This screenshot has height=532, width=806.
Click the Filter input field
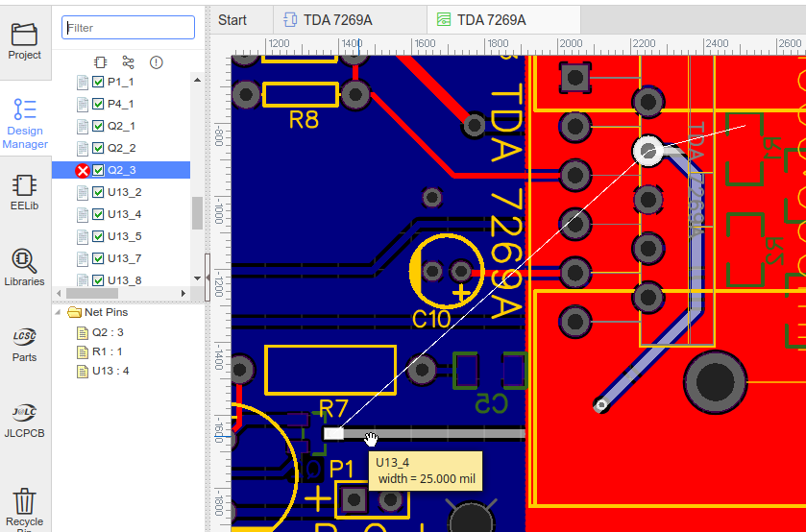tap(128, 28)
